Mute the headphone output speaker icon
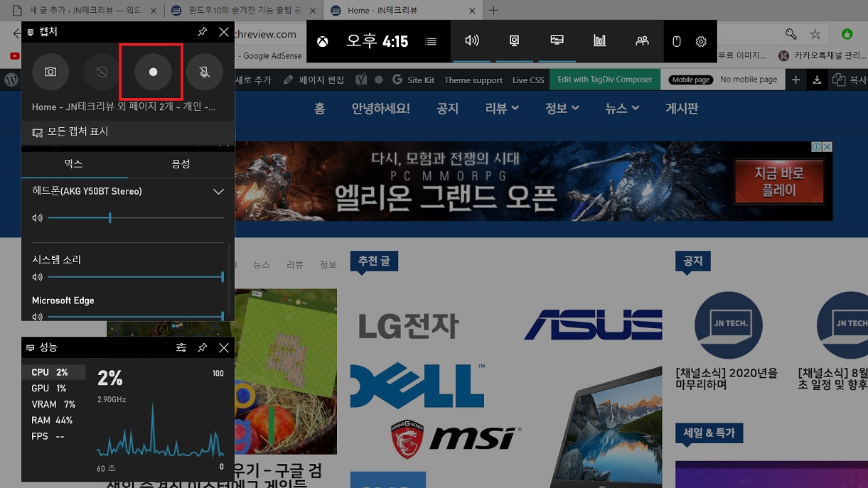868x488 pixels. (x=38, y=218)
